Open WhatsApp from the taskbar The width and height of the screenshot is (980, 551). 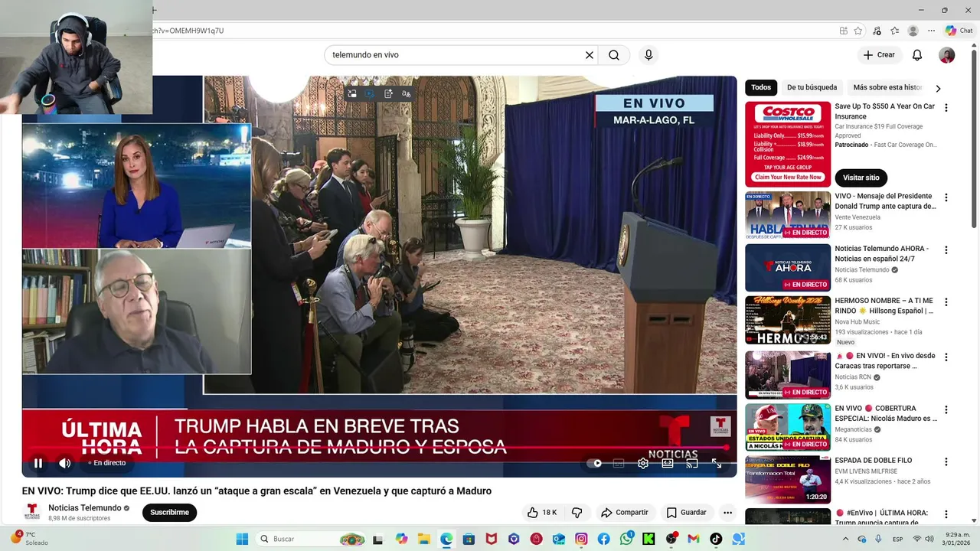626,539
